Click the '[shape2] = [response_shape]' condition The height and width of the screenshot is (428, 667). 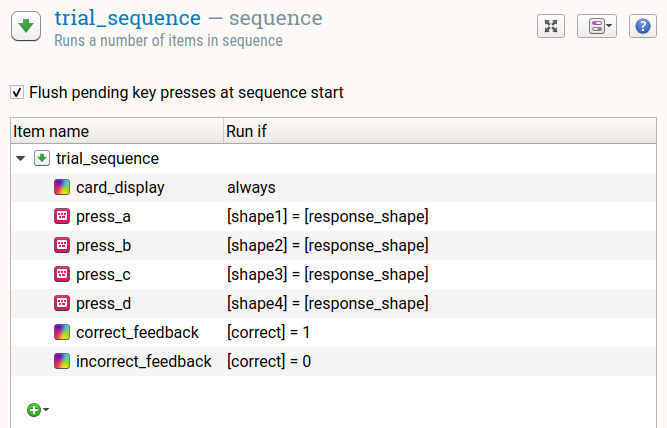pyautogui.click(x=328, y=245)
